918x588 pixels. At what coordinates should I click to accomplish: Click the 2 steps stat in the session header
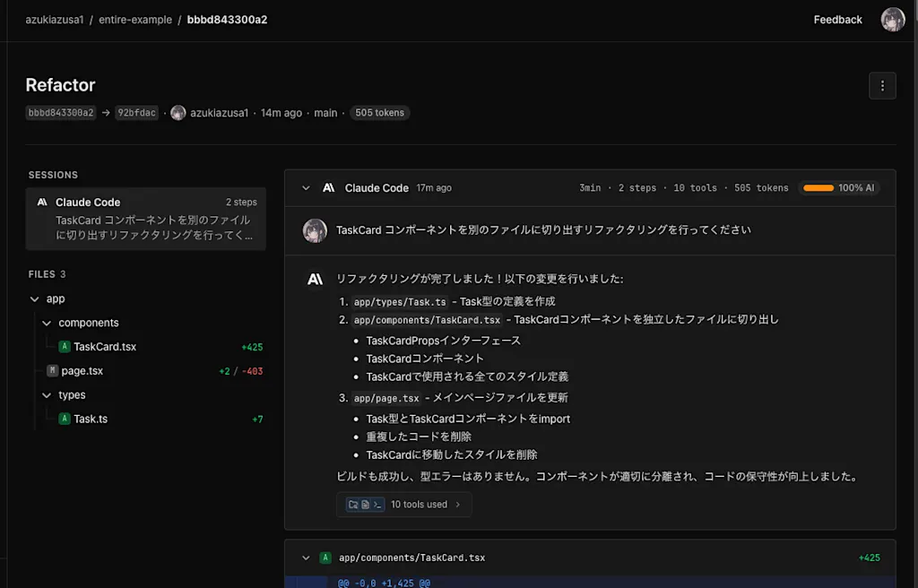pos(637,188)
